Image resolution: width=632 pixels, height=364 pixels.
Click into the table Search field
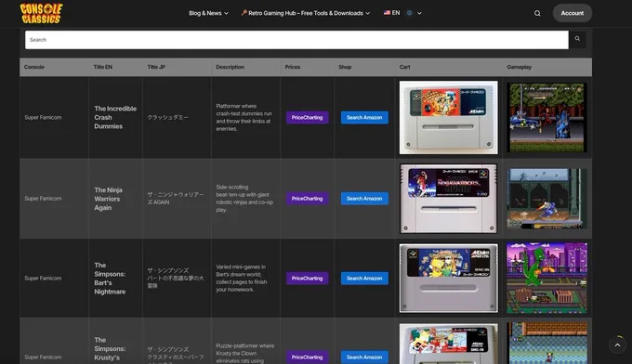pos(296,40)
